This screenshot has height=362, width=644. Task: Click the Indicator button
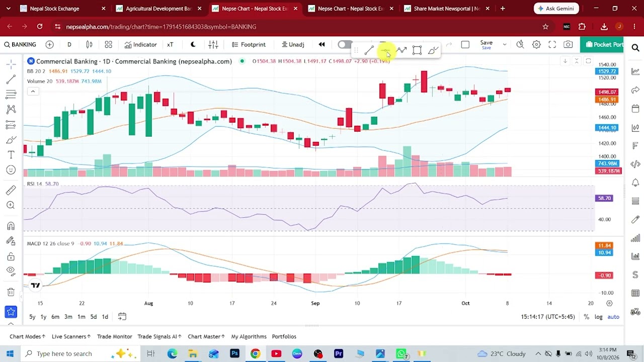[140, 45]
